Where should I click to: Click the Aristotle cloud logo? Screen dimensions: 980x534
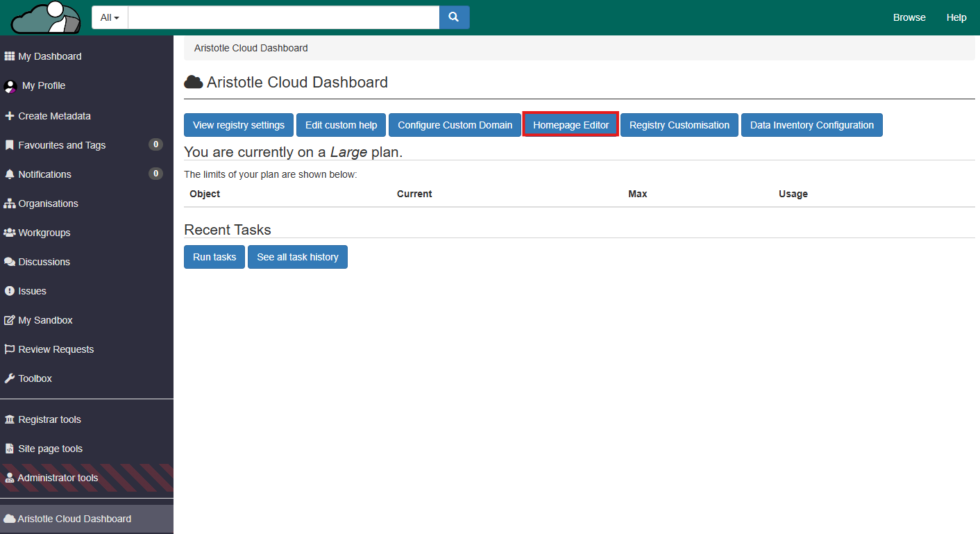46,18
